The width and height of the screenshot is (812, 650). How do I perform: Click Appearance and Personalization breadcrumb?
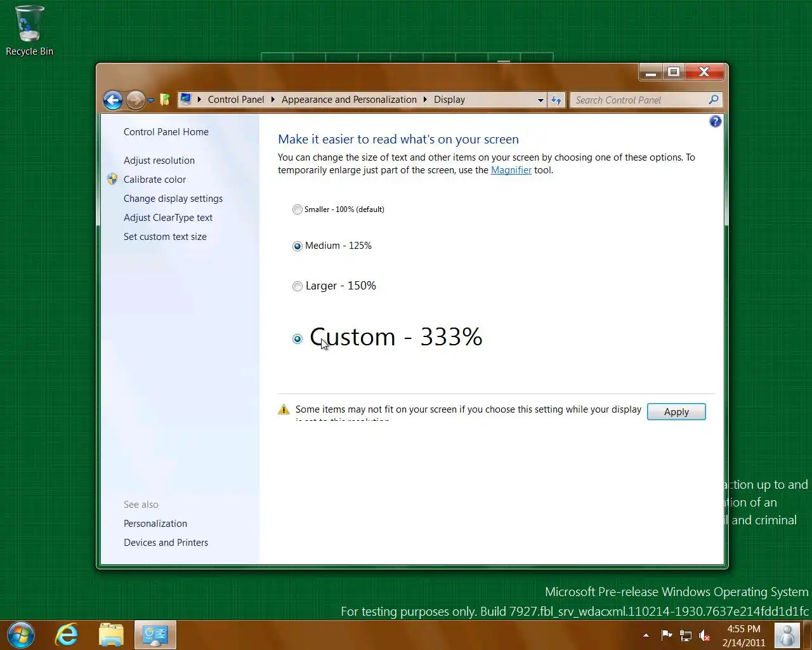coord(349,100)
